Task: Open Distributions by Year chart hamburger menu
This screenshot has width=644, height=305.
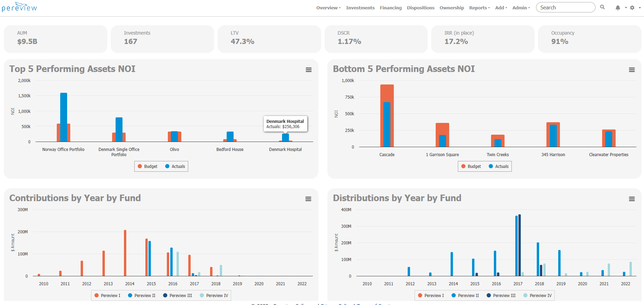Action: [632, 199]
